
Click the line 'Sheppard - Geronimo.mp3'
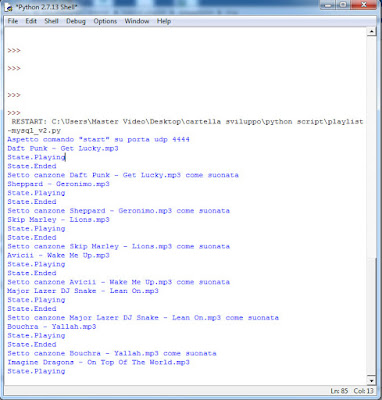point(58,184)
